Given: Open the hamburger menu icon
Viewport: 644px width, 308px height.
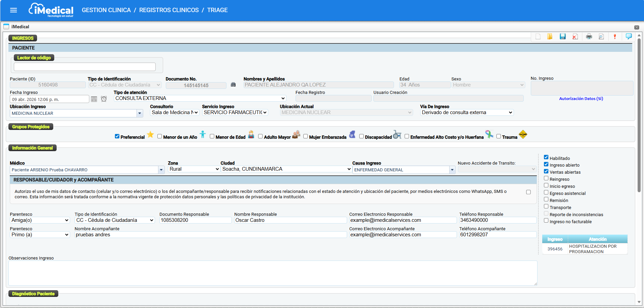Looking at the screenshot, I should point(13,10).
